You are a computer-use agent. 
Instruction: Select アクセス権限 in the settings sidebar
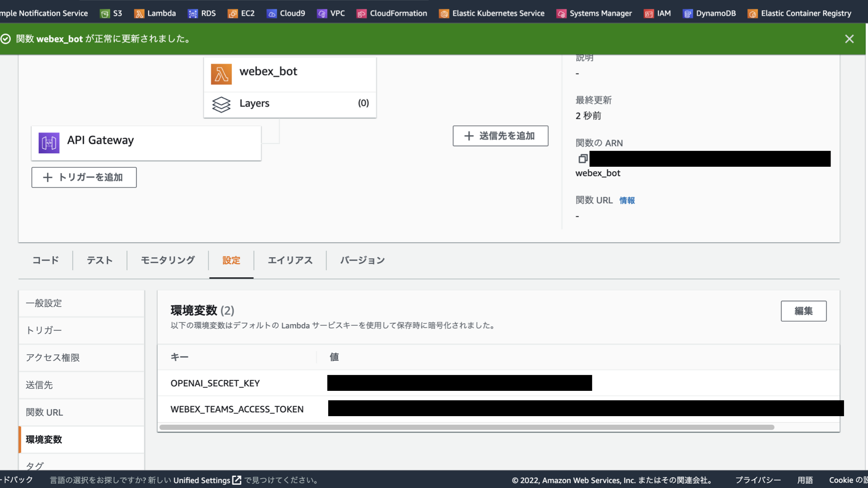pos(52,357)
